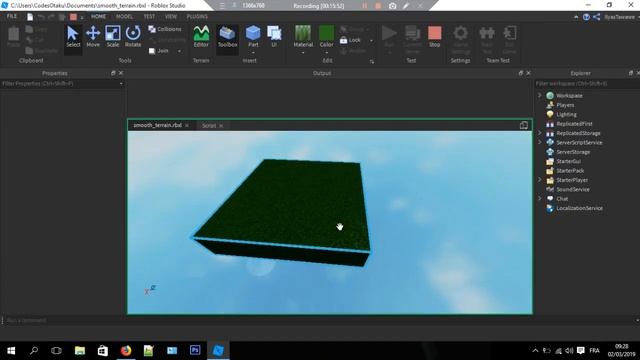This screenshot has height=360, width=640.
Task: Select the Select tool
Action: [73, 37]
